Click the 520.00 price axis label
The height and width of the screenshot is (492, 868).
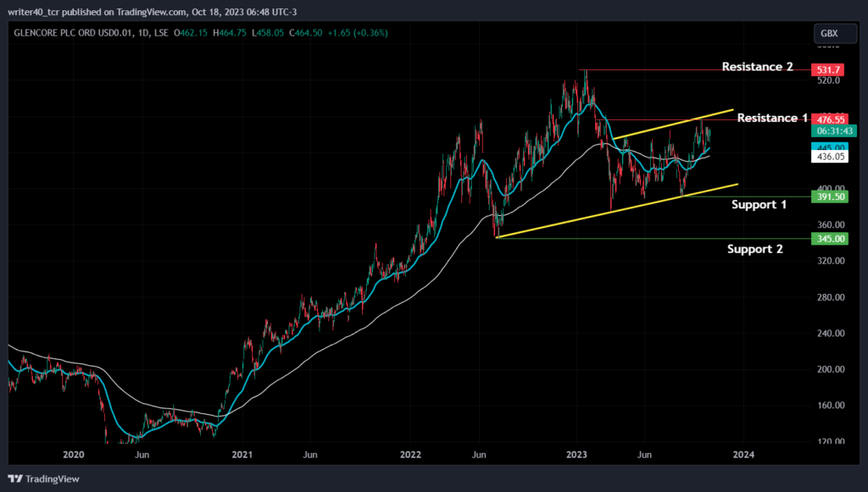828,80
